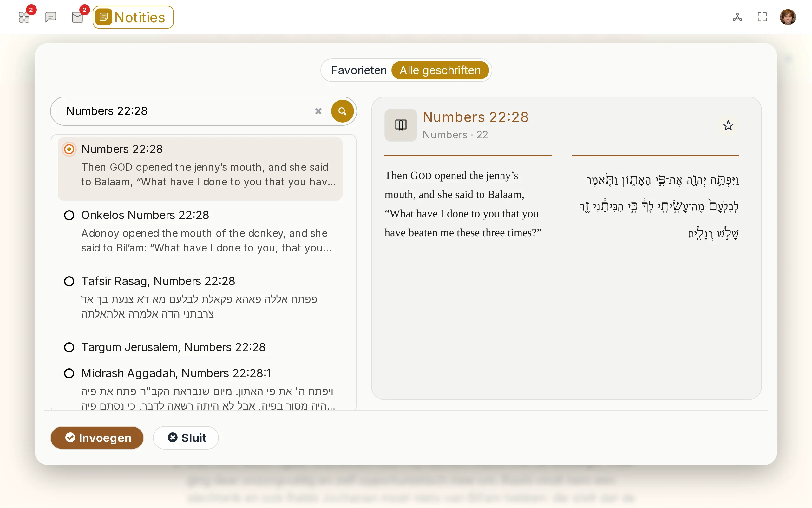Click the open book icon in preview
Viewport: 812px width, 508px height.
click(401, 125)
